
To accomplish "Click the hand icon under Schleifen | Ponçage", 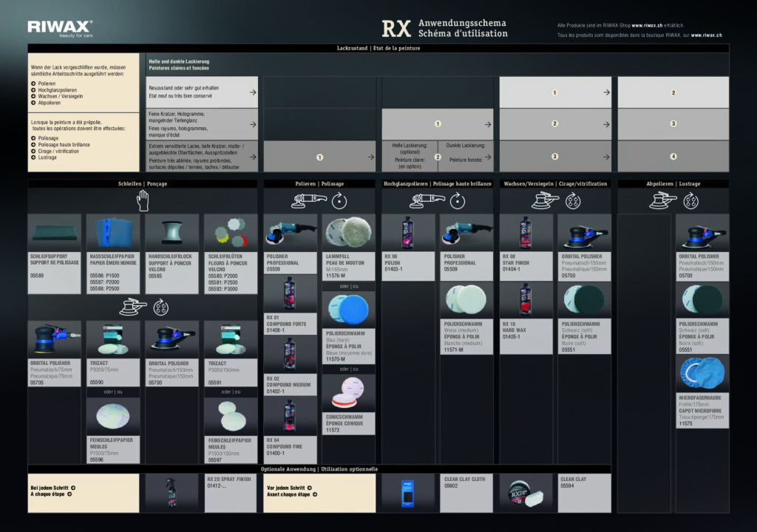I will (143, 200).
